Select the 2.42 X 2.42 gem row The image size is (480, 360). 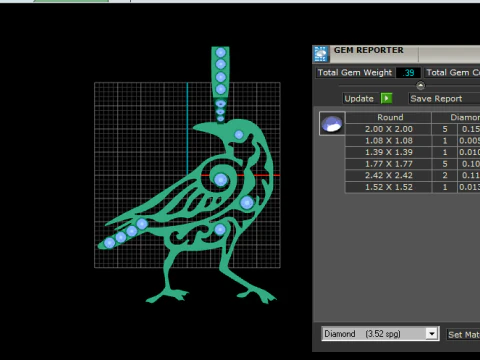413,175
